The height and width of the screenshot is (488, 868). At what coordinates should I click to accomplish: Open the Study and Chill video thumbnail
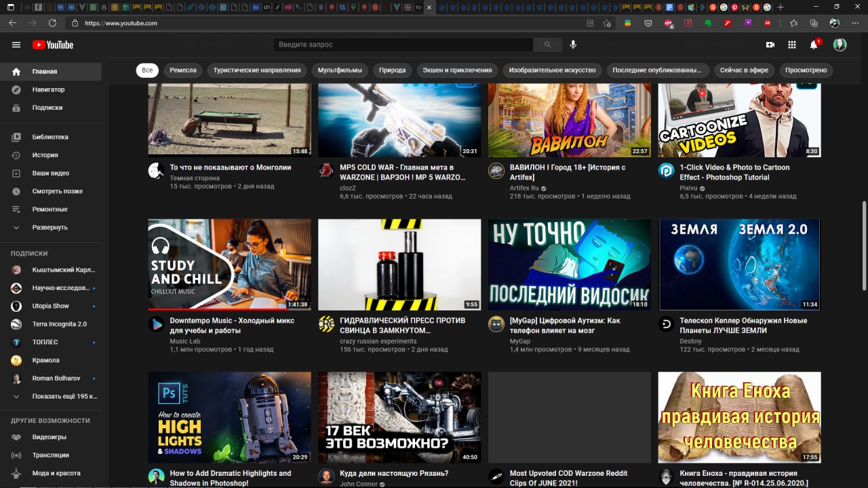click(x=230, y=264)
